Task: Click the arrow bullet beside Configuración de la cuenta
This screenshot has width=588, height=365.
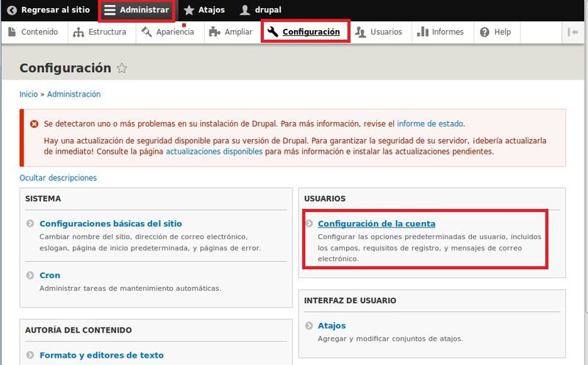Action: [309, 224]
